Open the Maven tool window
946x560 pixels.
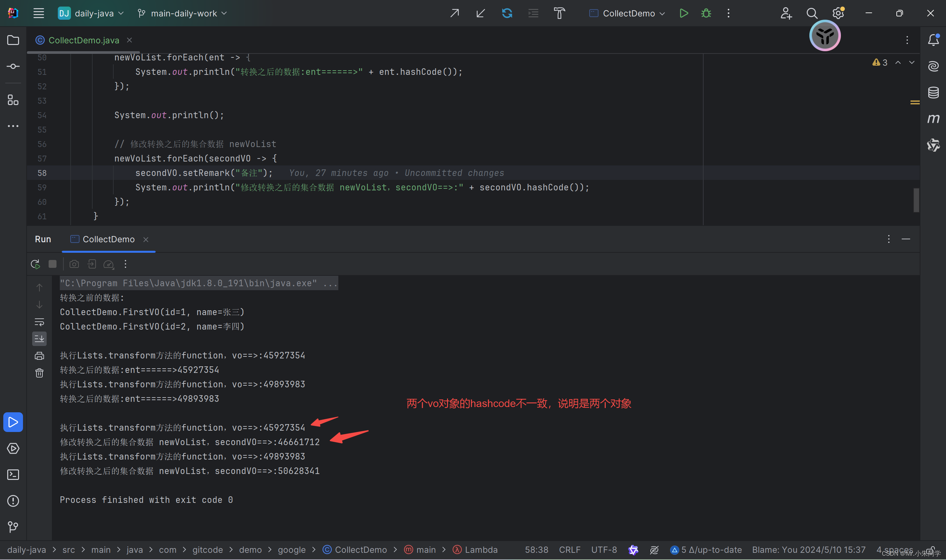(933, 119)
